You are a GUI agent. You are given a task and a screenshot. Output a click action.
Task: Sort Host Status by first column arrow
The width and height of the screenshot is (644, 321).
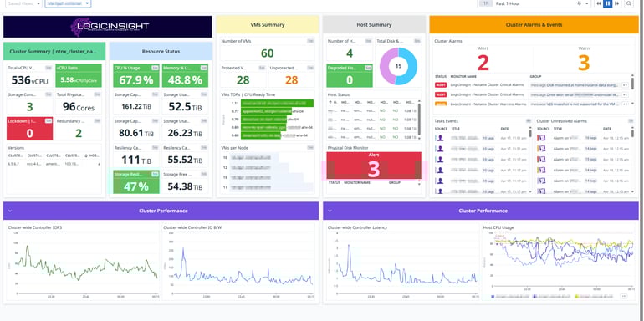(x=330, y=102)
